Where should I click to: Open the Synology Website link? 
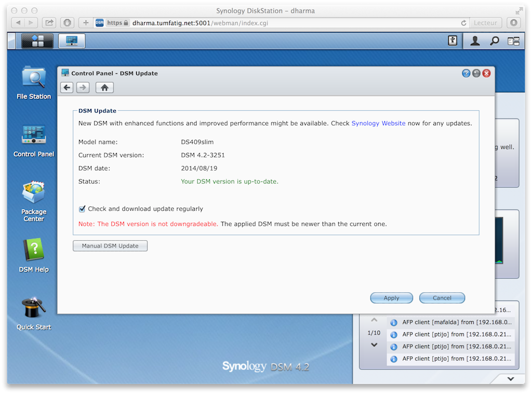[x=378, y=123]
